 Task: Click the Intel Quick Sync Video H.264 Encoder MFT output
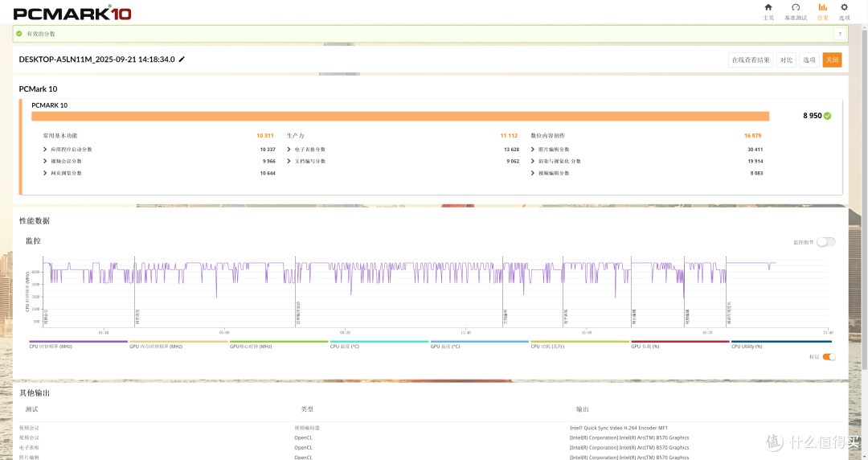619,428
